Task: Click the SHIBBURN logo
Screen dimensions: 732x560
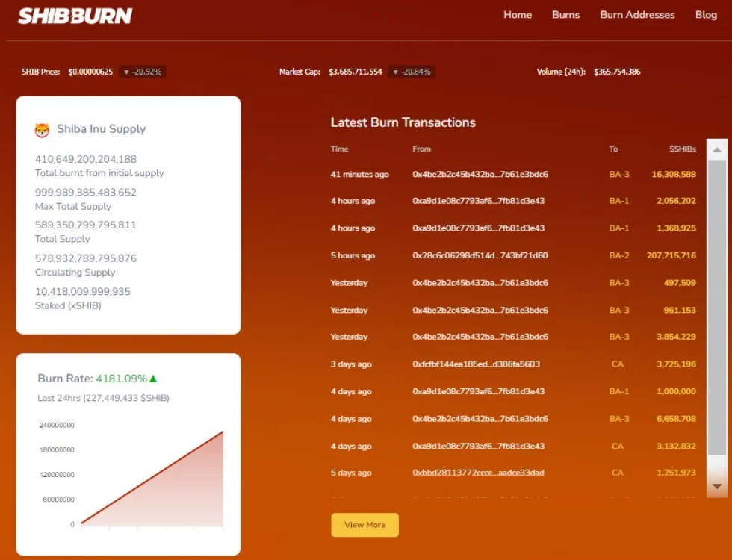Action: pyautogui.click(x=75, y=16)
